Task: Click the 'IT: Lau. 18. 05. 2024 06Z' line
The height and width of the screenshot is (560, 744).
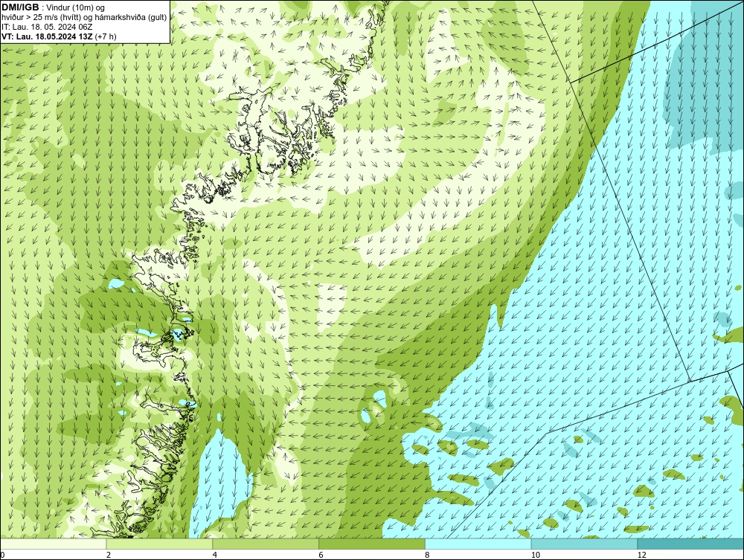Action: coord(47,27)
